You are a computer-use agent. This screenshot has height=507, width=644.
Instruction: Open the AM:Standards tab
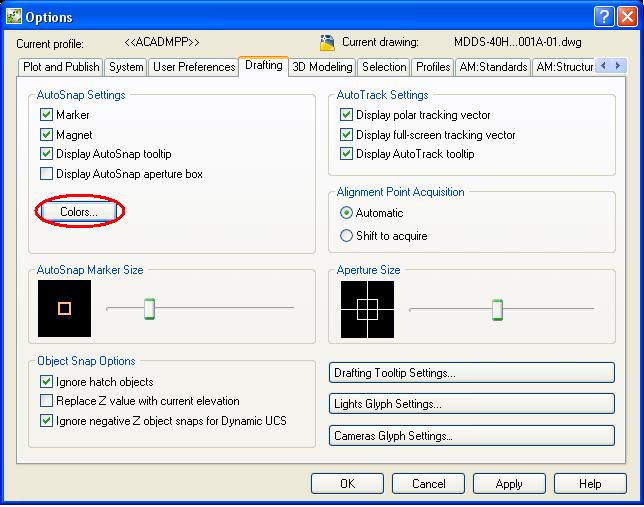493,67
